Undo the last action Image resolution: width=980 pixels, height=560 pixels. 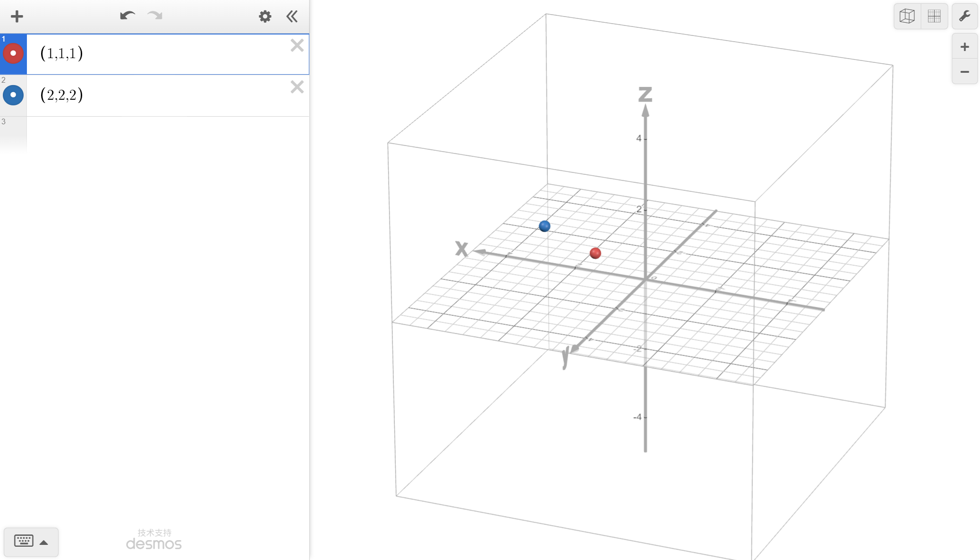(127, 16)
